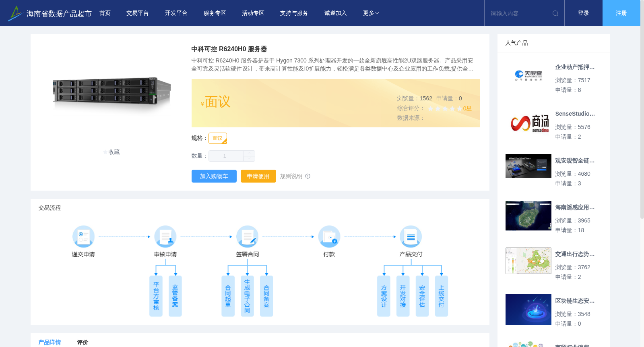Click the 审核申请 step icon
The image size is (644, 347).
coord(165,237)
